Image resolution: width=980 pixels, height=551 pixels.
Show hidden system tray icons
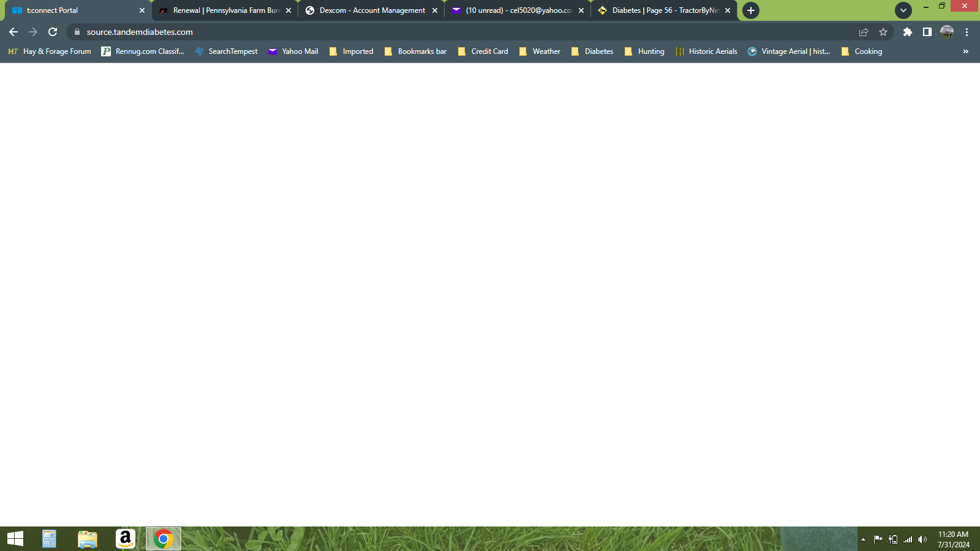pyautogui.click(x=863, y=539)
